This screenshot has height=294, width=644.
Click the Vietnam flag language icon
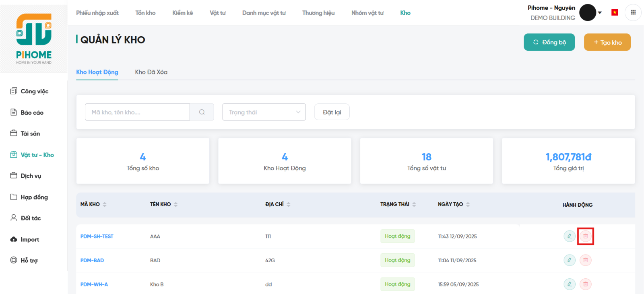(x=614, y=12)
